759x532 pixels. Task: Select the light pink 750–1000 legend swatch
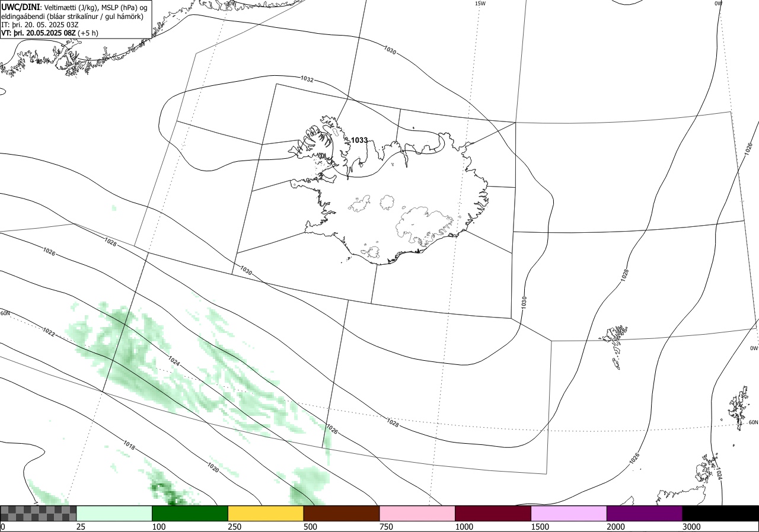point(417,513)
